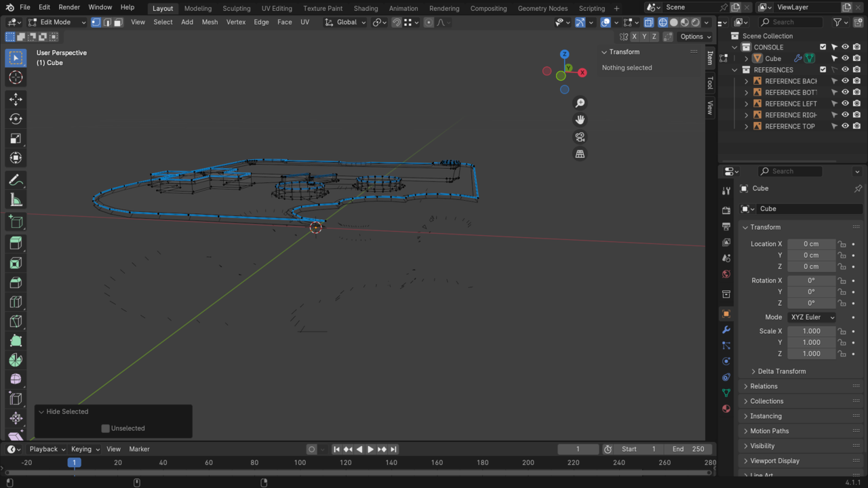Switch to the Shading workspace tab
The height and width of the screenshot is (488, 868).
click(366, 8)
